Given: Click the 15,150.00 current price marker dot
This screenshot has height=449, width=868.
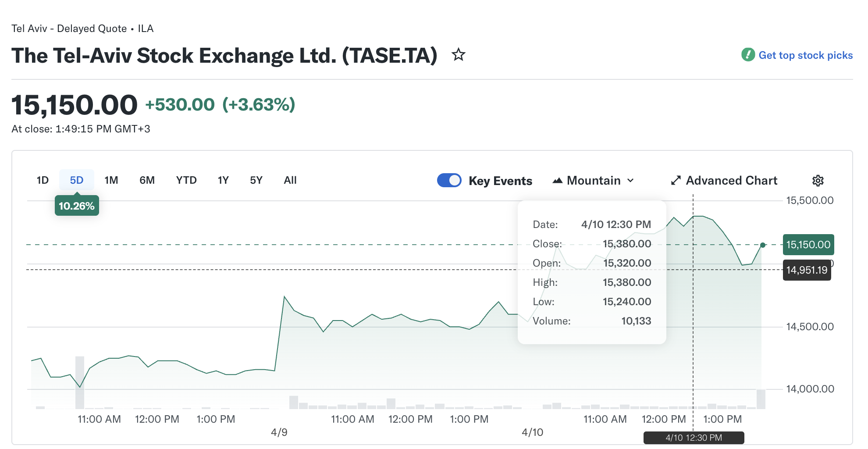Looking at the screenshot, I should pyautogui.click(x=763, y=245).
